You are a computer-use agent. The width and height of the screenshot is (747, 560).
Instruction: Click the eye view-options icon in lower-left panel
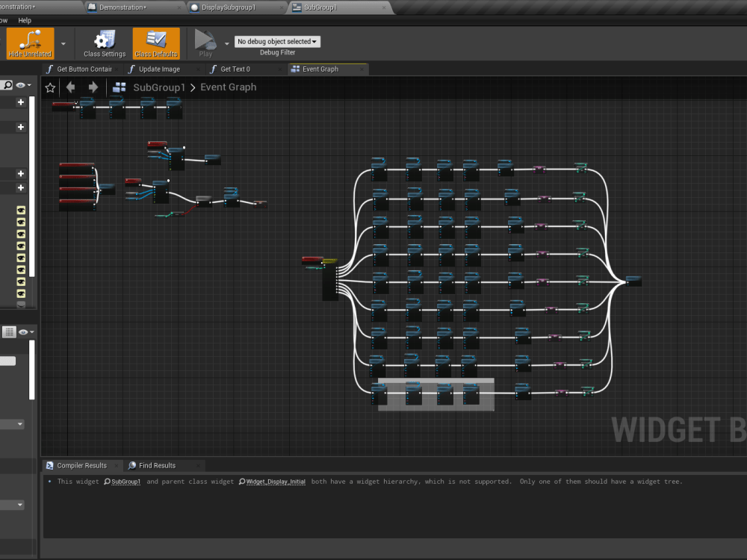(24, 332)
